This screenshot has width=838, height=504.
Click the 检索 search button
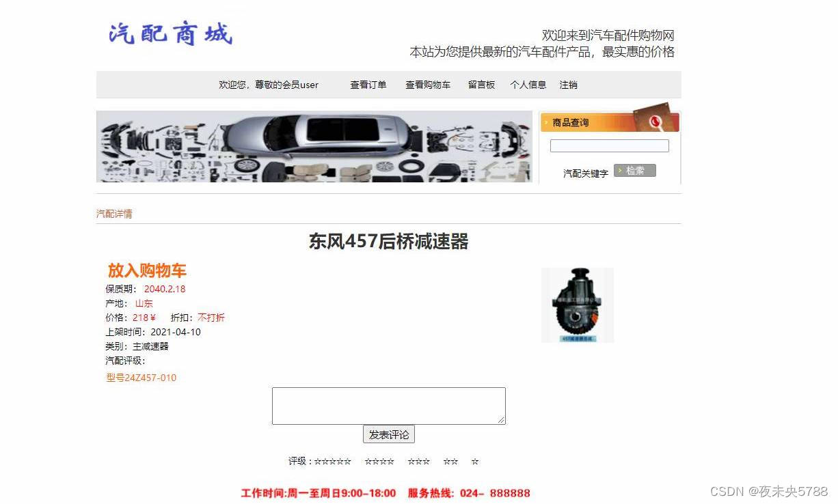tap(635, 171)
